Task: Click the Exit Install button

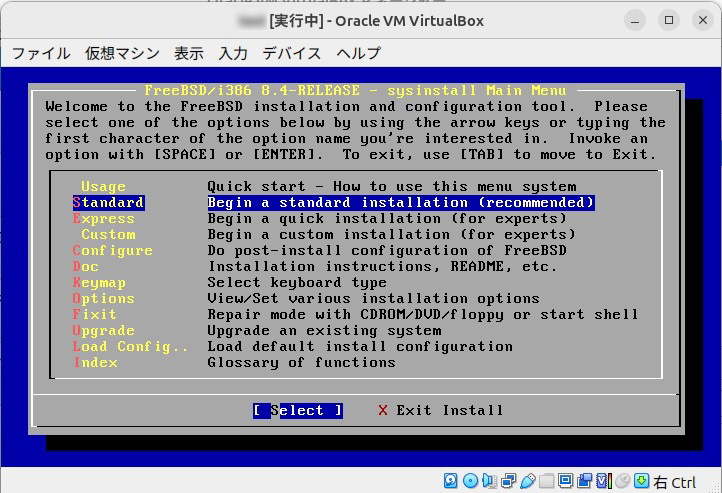Action: [x=441, y=410]
